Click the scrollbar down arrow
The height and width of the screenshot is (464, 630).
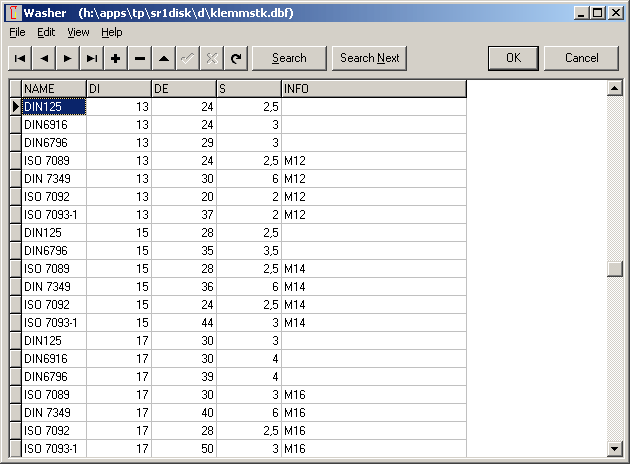coord(615,449)
